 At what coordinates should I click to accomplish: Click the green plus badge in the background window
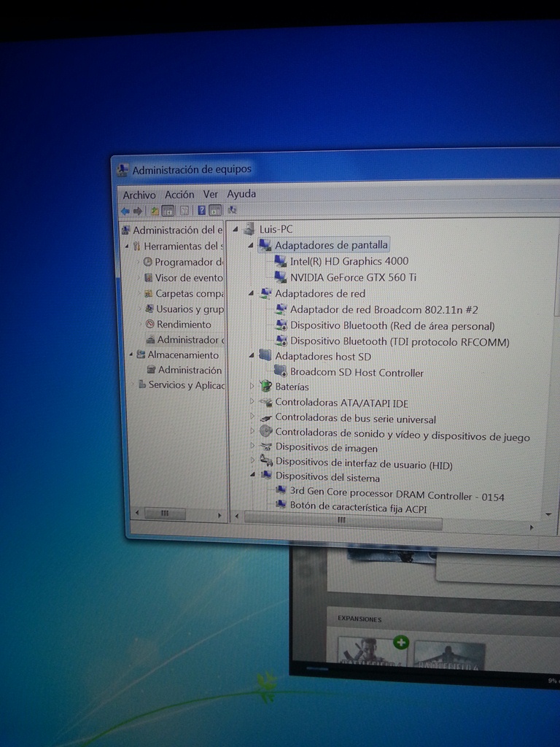click(x=401, y=642)
